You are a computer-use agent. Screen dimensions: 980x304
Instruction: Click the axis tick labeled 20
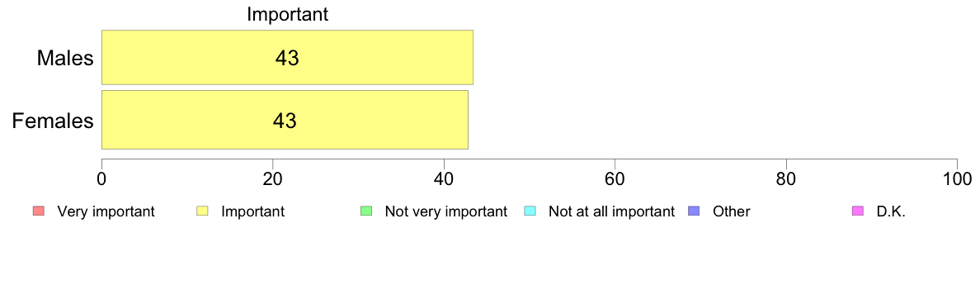tap(272, 178)
